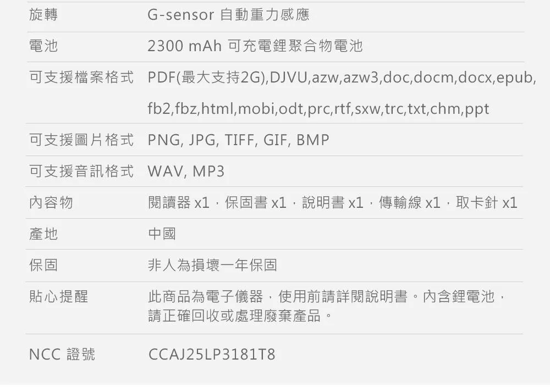Select the 2300 mAh battery value
550x392 pixels.
255,46
